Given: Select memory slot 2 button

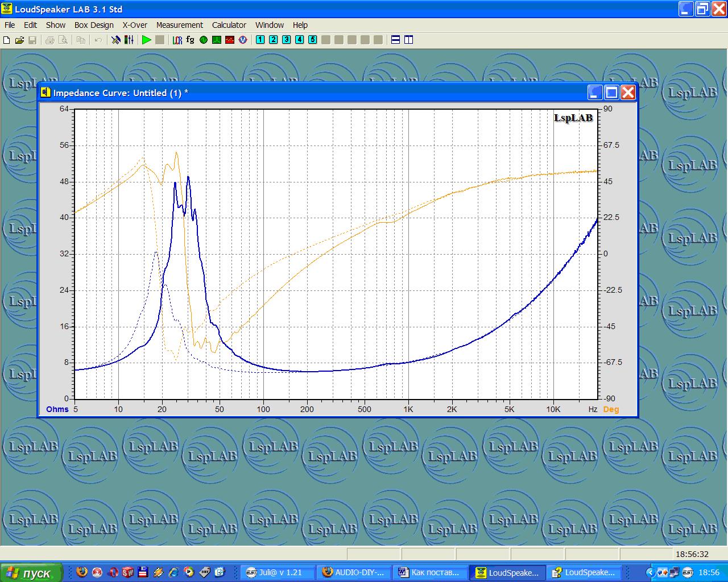Looking at the screenshot, I should pos(273,40).
